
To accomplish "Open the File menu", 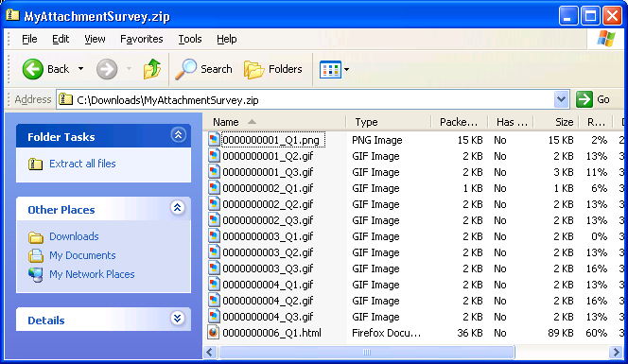I will pos(29,39).
